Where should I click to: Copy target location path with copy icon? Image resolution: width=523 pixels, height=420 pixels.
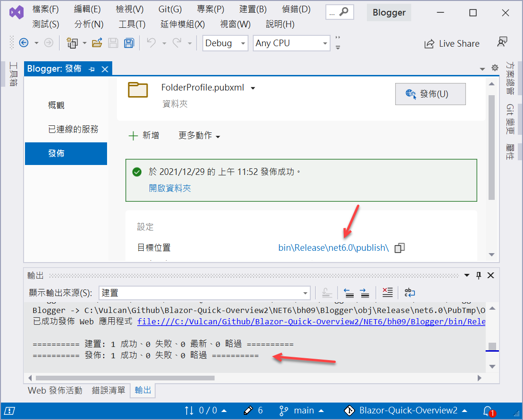[399, 248]
